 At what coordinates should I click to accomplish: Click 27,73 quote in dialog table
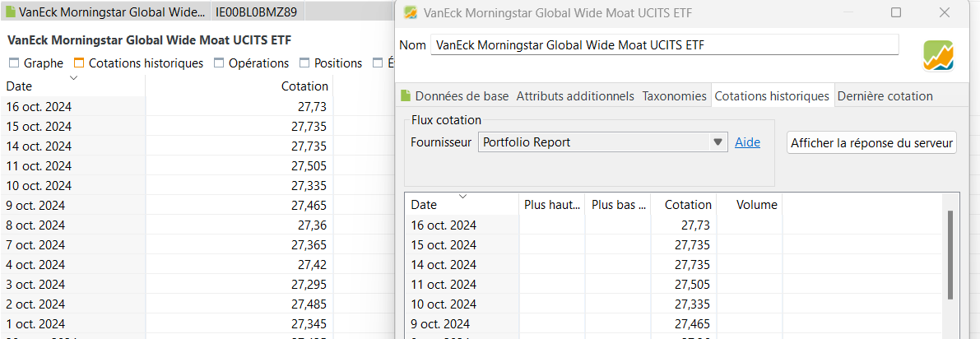point(695,225)
